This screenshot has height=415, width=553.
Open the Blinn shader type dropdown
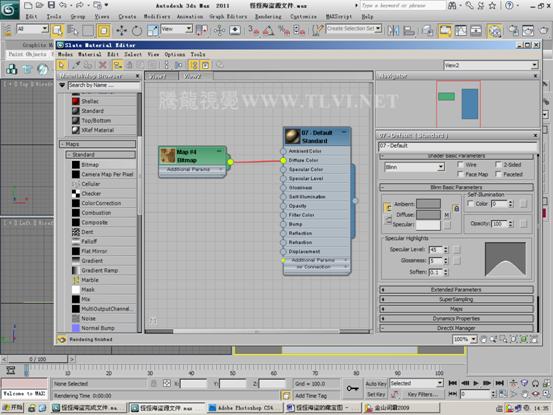click(414, 167)
